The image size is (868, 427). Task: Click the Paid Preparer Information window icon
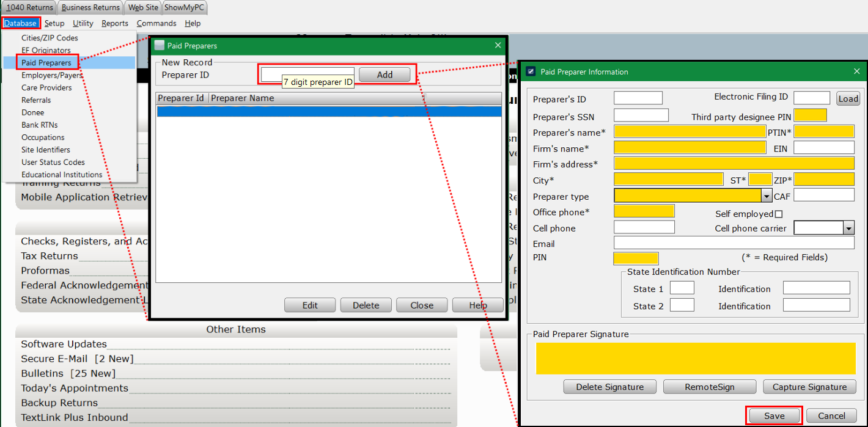pyautogui.click(x=531, y=71)
